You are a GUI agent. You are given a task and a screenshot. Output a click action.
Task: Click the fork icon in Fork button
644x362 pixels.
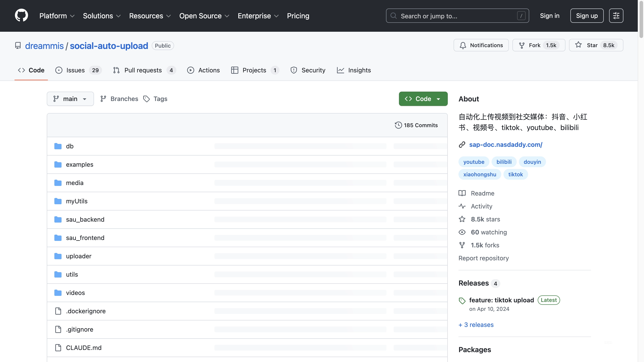(522, 45)
